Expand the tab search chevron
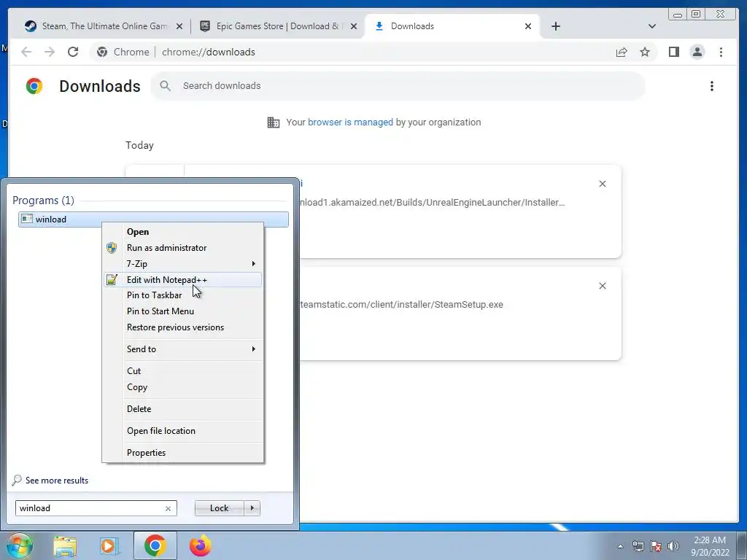The width and height of the screenshot is (747, 560). point(652,26)
